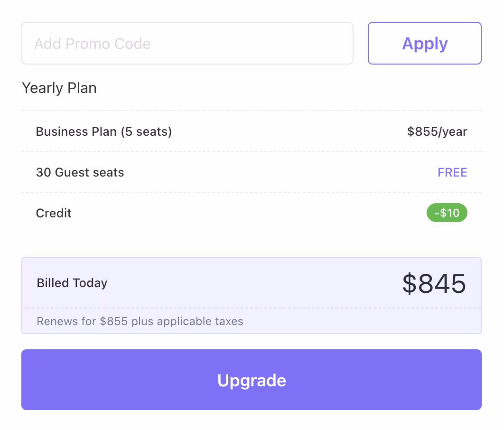The width and height of the screenshot is (504, 430).
Task: Click the Business Plan (5 seats) label
Action: point(104,131)
